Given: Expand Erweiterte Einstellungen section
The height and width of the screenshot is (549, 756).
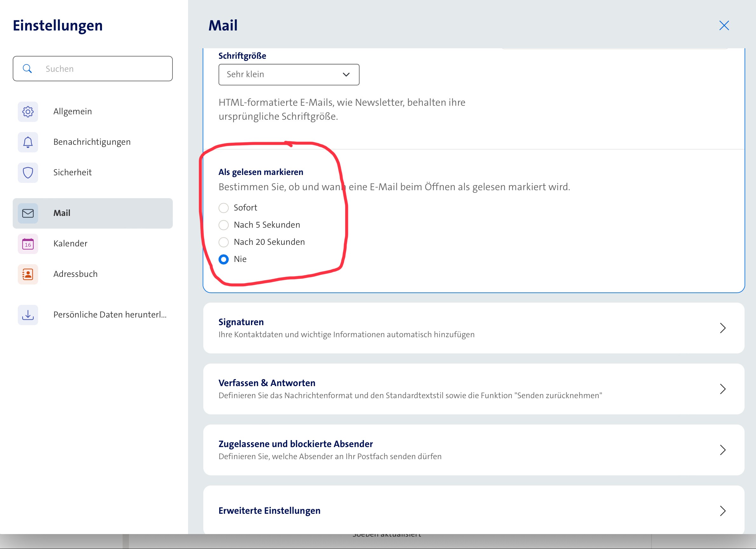Looking at the screenshot, I should [473, 511].
